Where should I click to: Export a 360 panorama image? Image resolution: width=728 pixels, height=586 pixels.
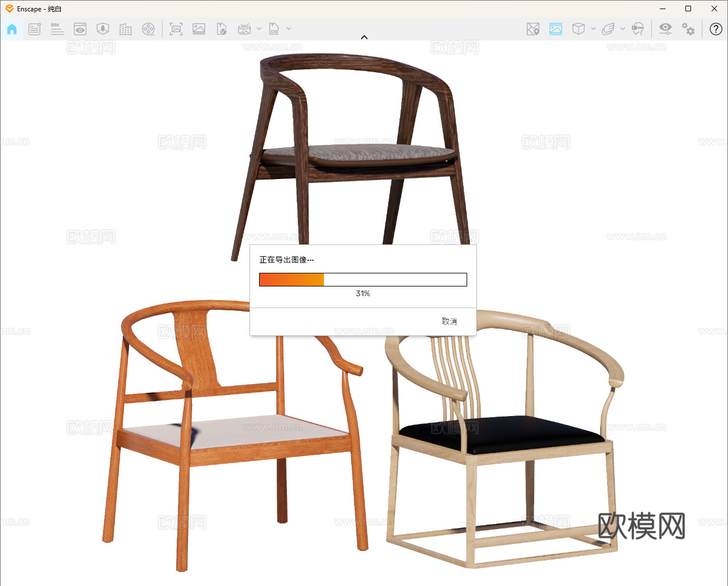coord(244,29)
